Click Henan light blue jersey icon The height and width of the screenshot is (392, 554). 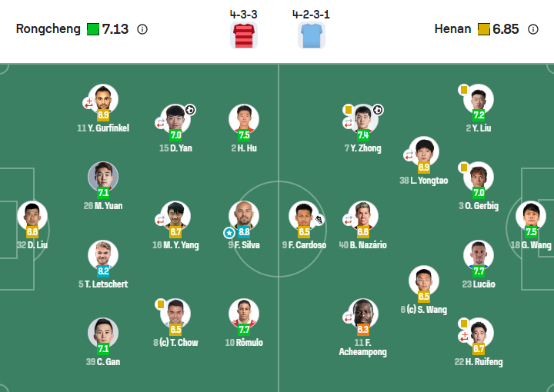click(312, 35)
